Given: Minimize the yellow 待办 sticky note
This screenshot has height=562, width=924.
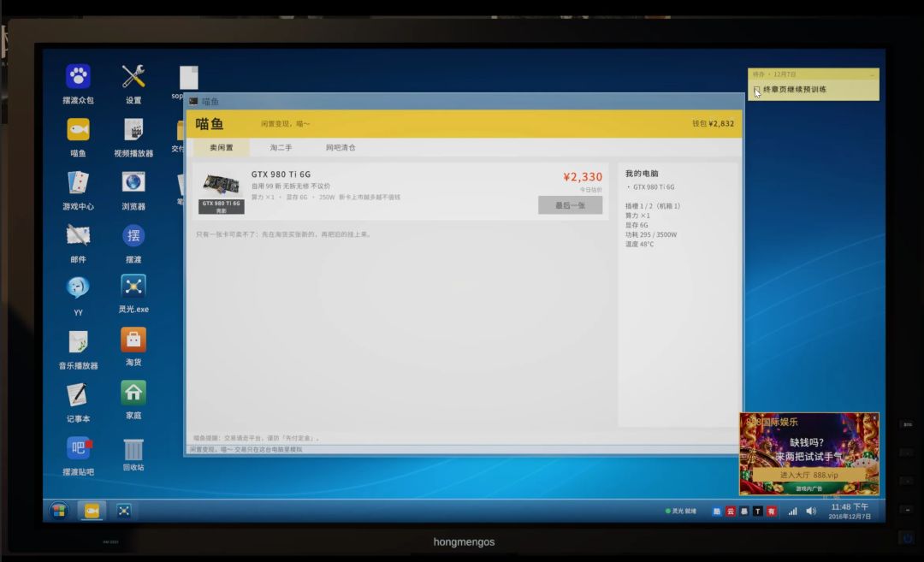Looking at the screenshot, I should click(872, 74).
